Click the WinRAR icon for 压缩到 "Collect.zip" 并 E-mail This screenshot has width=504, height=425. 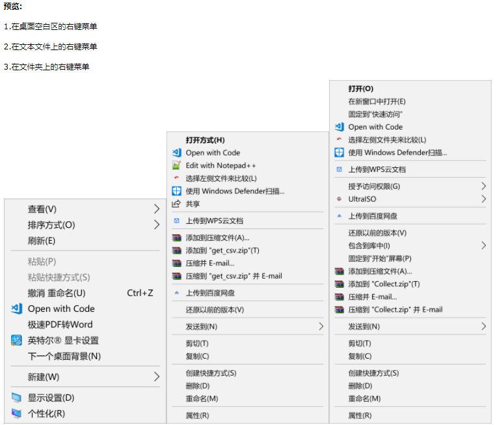pyautogui.click(x=339, y=310)
